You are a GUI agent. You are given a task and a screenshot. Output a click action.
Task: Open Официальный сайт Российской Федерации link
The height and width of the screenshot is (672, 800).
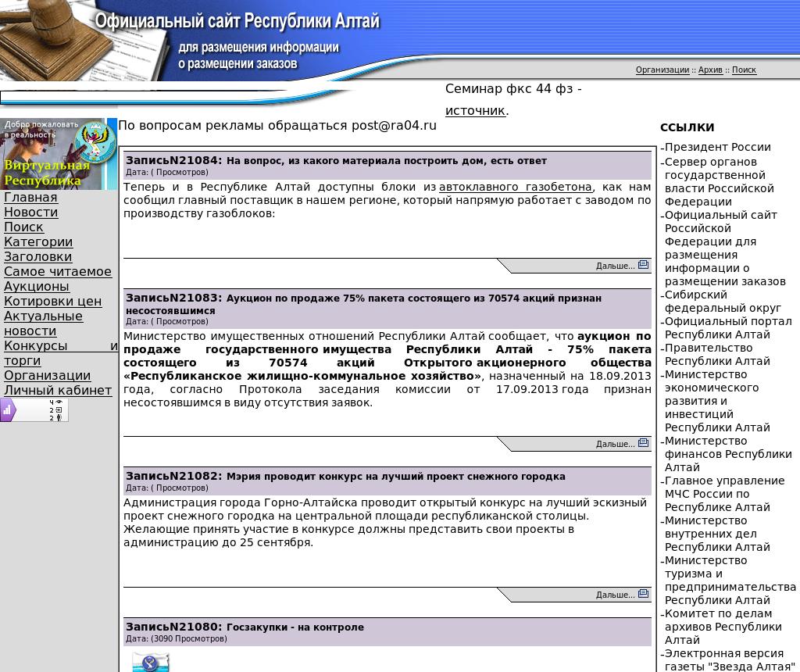pos(725,248)
